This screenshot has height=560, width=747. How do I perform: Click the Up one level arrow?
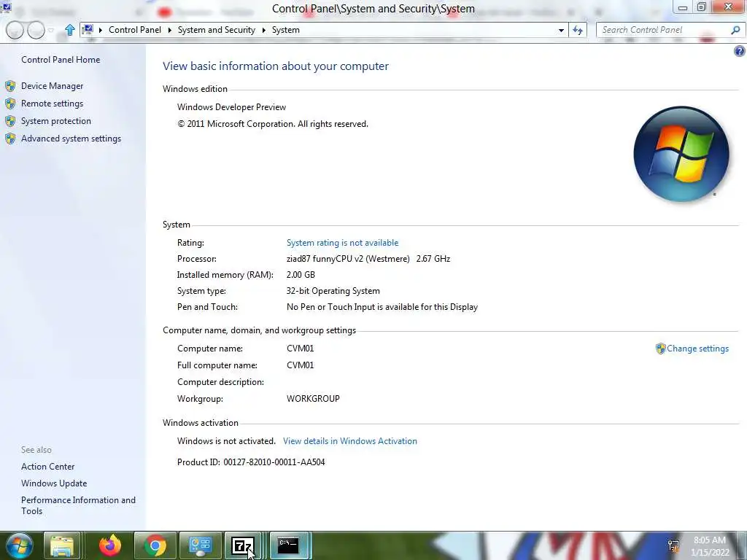[69, 30]
